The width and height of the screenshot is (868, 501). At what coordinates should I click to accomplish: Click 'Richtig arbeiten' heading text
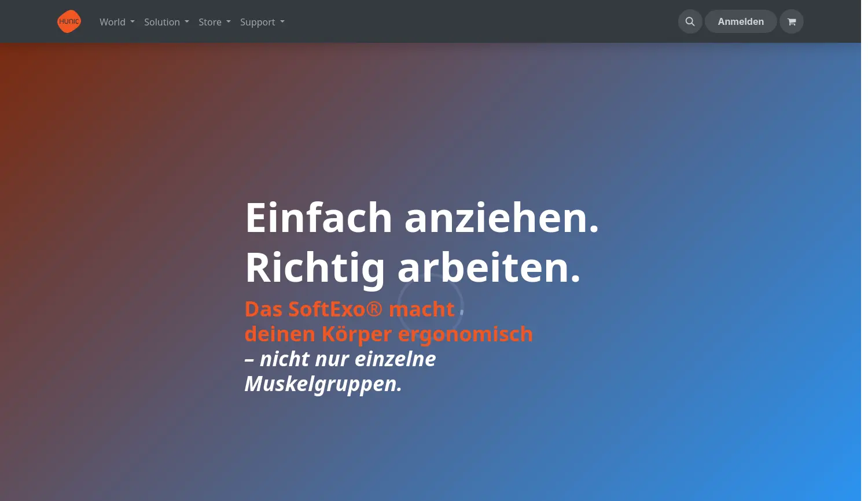(413, 267)
